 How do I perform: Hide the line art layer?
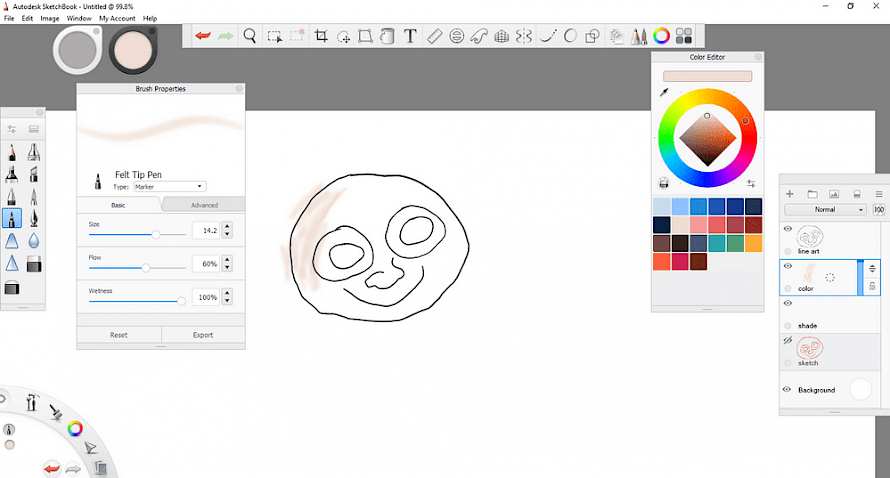click(x=787, y=229)
